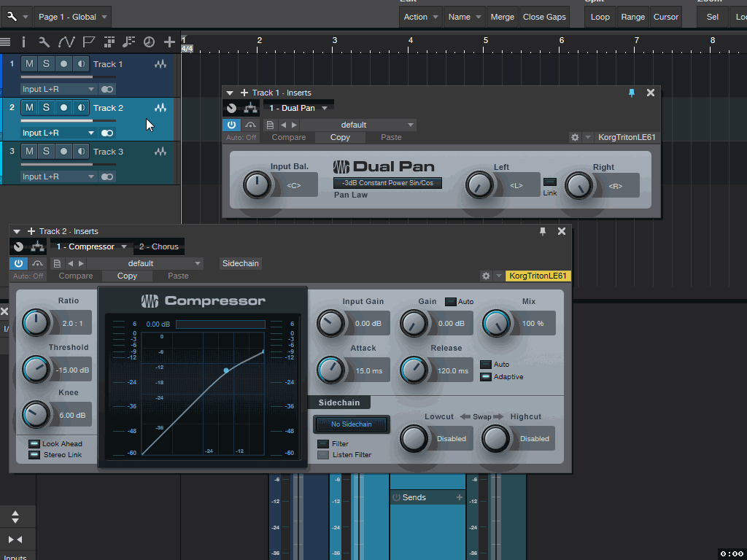Click the Merge toolbar item
The image size is (747, 560).
coord(502,17)
